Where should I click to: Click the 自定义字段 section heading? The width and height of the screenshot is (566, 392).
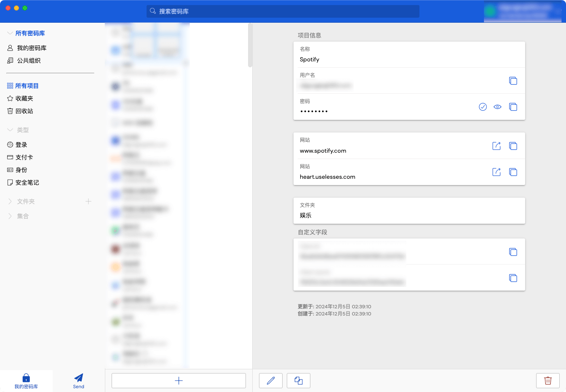click(x=312, y=232)
